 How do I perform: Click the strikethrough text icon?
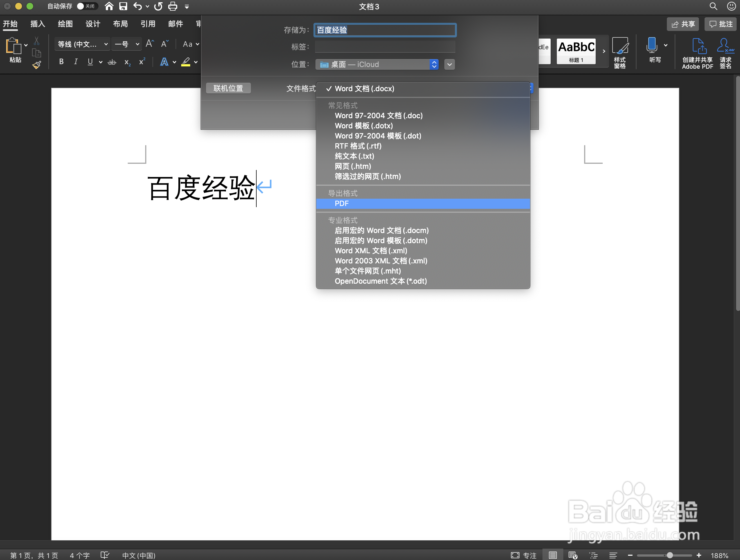(112, 62)
